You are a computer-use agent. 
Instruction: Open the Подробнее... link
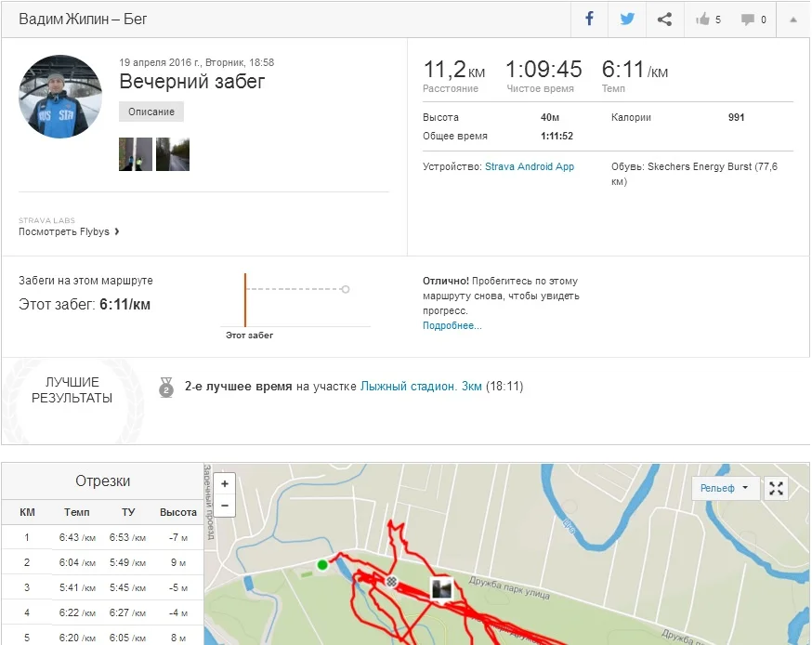coord(452,326)
